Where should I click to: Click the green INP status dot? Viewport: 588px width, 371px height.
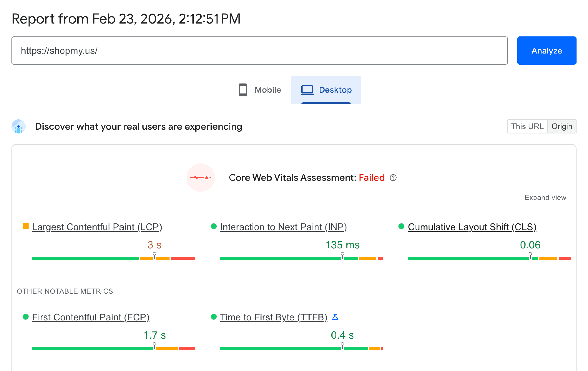pos(213,227)
